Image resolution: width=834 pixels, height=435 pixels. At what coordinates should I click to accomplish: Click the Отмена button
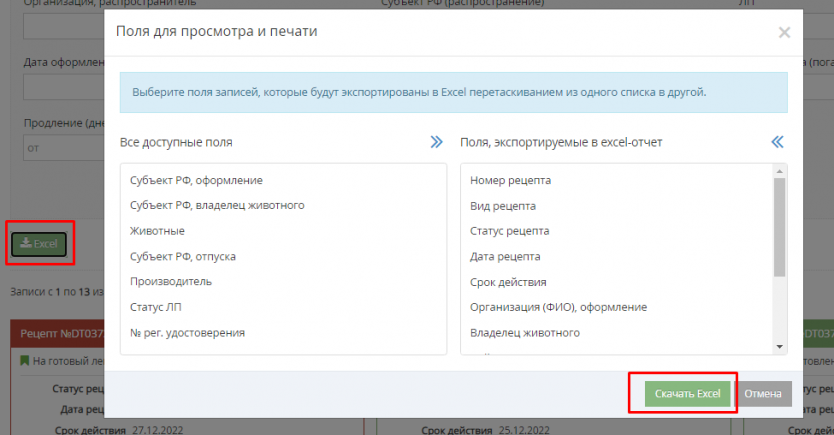pyautogui.click(x=765, y=394)
